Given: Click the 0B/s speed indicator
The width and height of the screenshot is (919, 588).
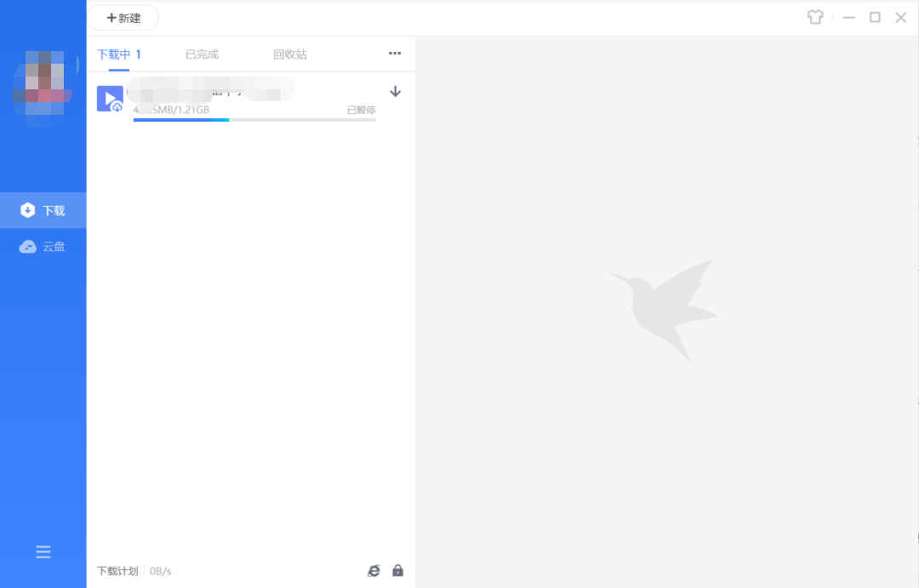Looking at the screenshot, I should 161,571.
